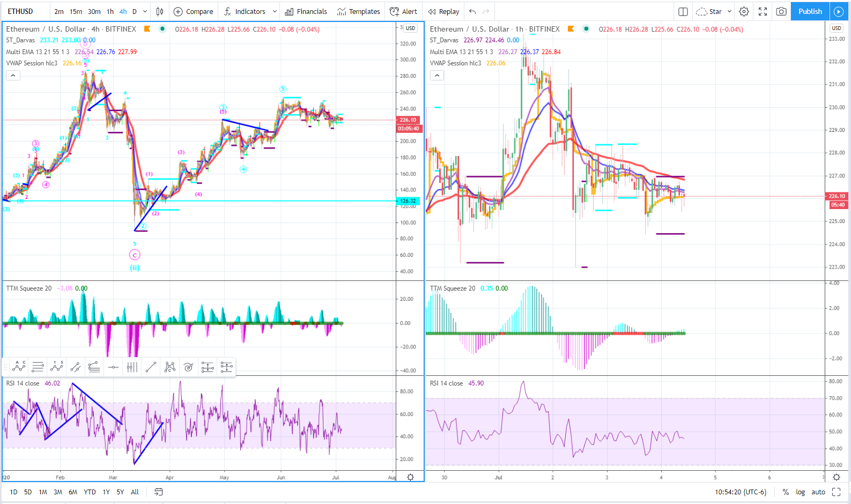This screenshot has width=851, height=504.
Task: Open the Indicators dialog
Action: 245,11
